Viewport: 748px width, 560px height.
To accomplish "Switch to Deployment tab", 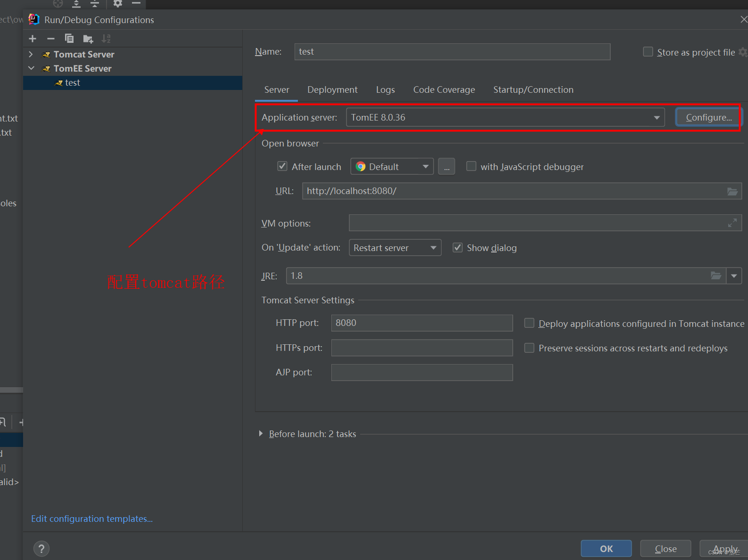I will pyautogui.click(x=332, y=89).
